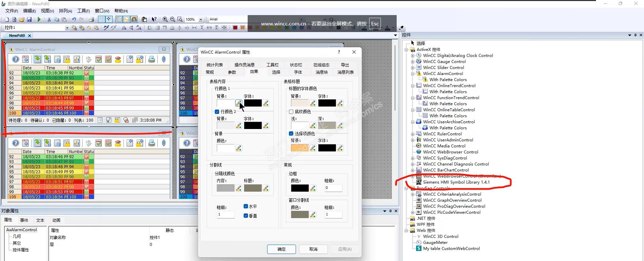644x261 pixels.
Task: Click the dark red palette color in toolbar
Action: tap(235, 28)
